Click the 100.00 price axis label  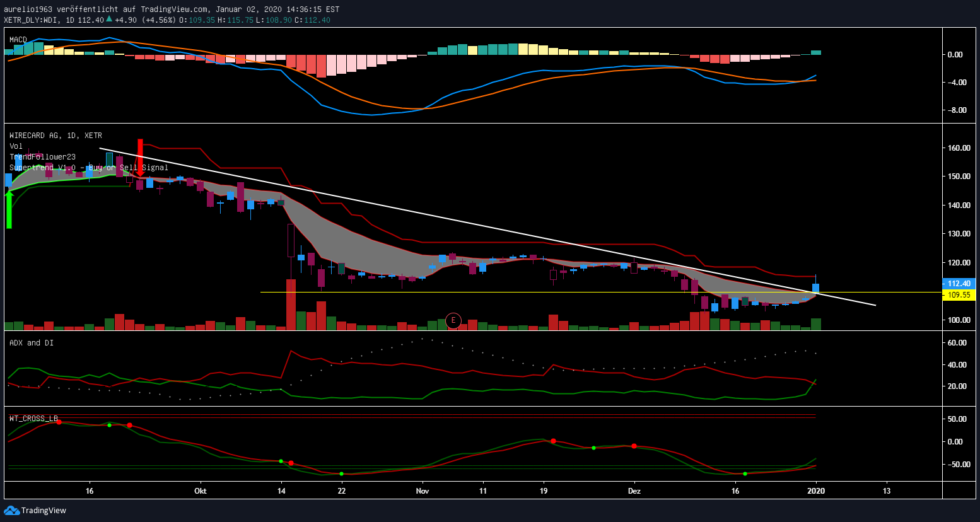[959, 320]
